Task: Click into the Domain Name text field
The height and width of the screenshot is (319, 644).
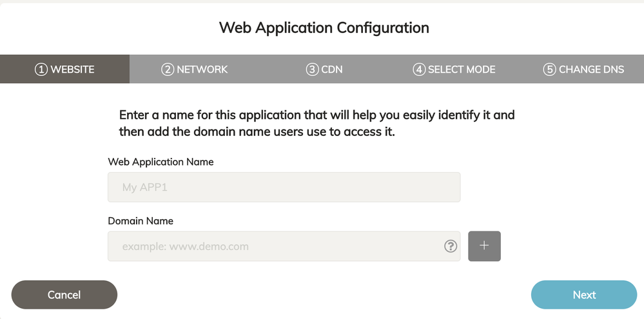Action: (274, 246)
